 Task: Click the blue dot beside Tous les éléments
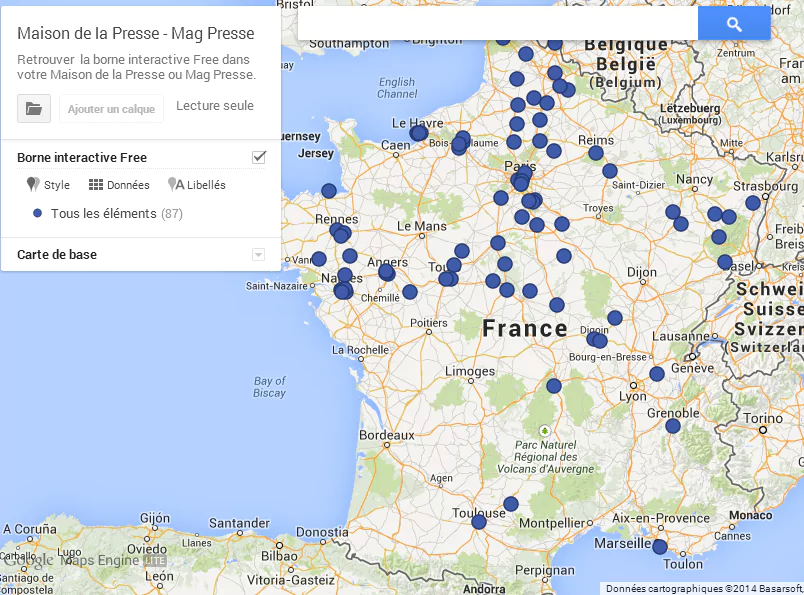tap(37, 213)
